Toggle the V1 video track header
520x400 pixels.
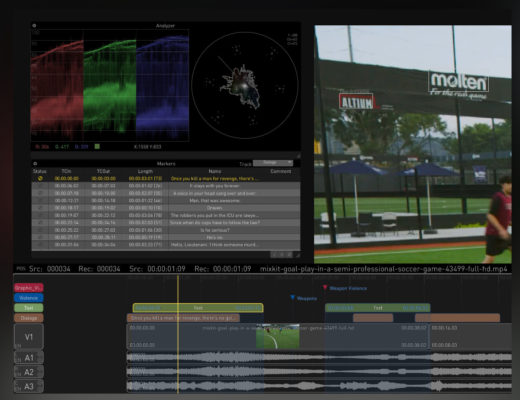29,337
